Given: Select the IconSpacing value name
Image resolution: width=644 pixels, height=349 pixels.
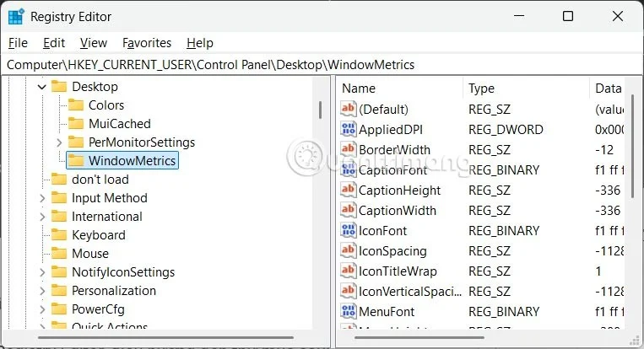Looking at the screenshot, I should click(x=392, y=251).
